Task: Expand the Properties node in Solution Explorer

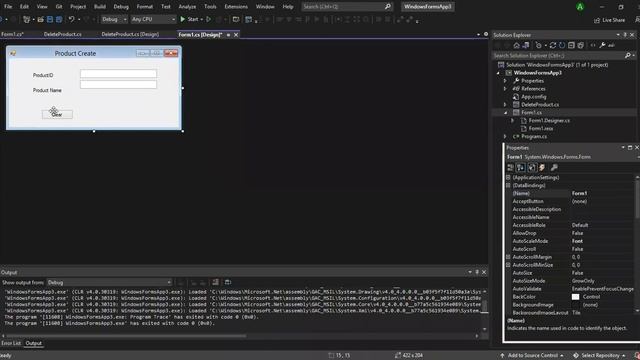Action: coord(505,81)
